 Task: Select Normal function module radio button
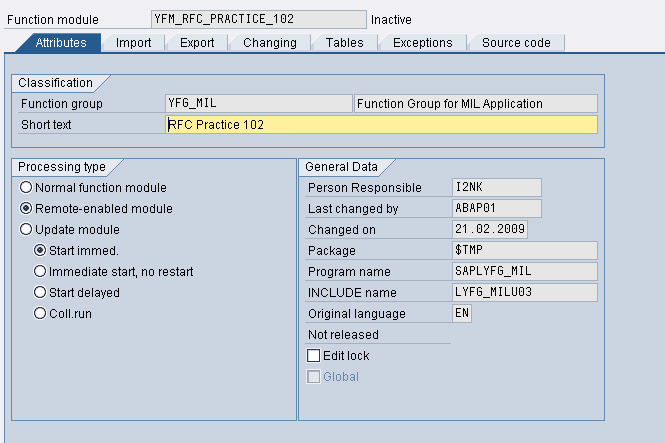coord(26,187)
